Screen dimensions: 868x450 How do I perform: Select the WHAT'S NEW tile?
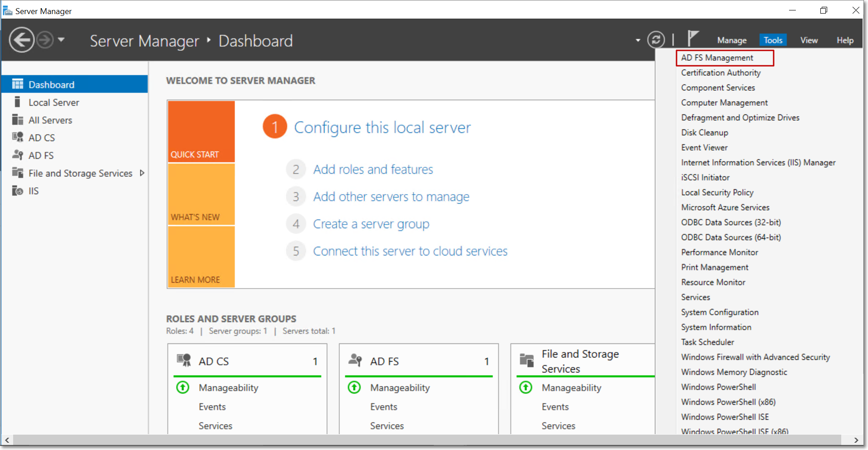tap(201, 195)
